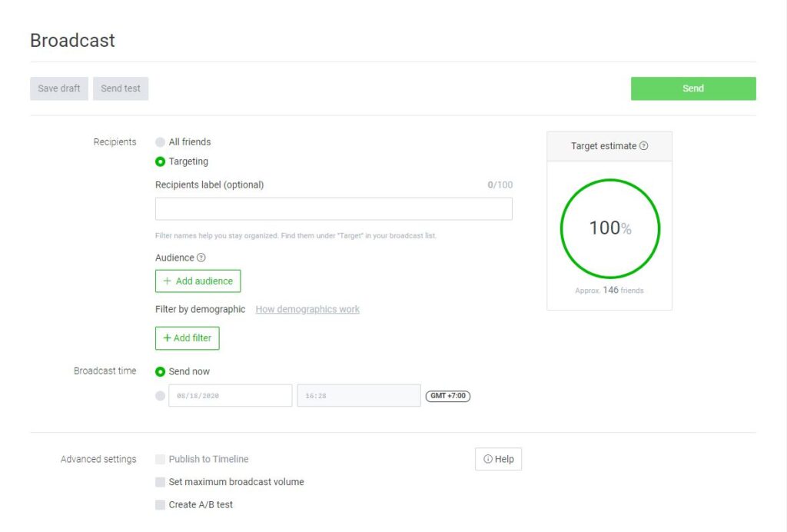Click the Send test button
Viewport: 787px width, 532px height.
[120, 88]
